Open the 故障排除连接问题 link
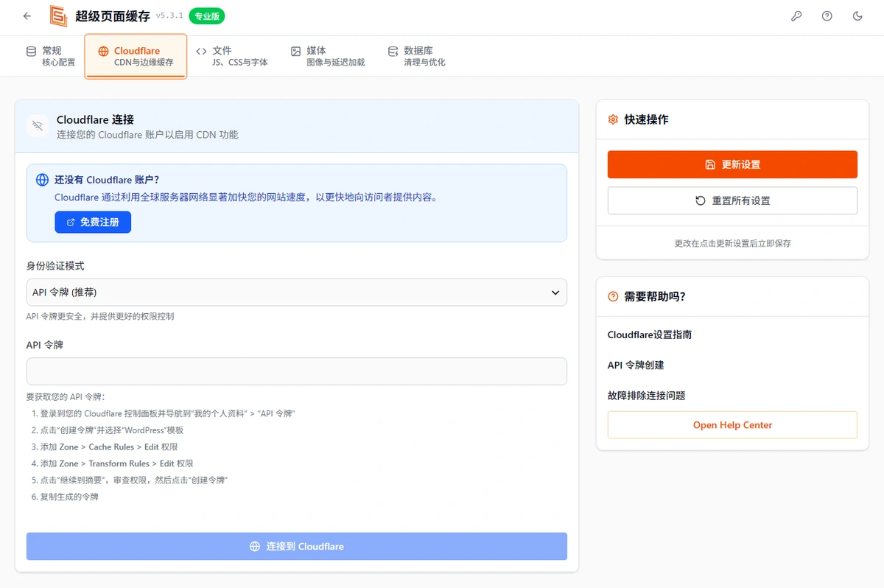This screenshot has width=884, height=588. pos(646,396)
